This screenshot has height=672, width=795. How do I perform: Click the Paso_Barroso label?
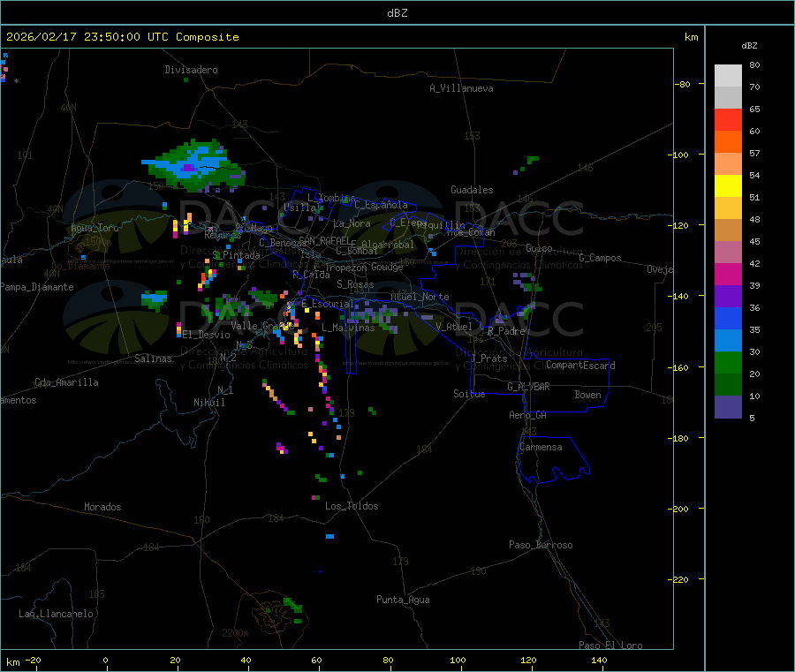541,545
